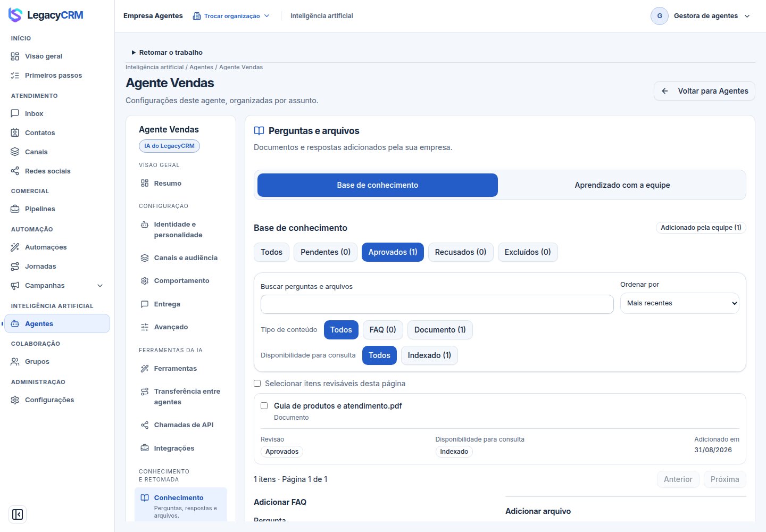
Task: Open the Ordenar por Mais recentes dropdown
Action: click(680, 303)
